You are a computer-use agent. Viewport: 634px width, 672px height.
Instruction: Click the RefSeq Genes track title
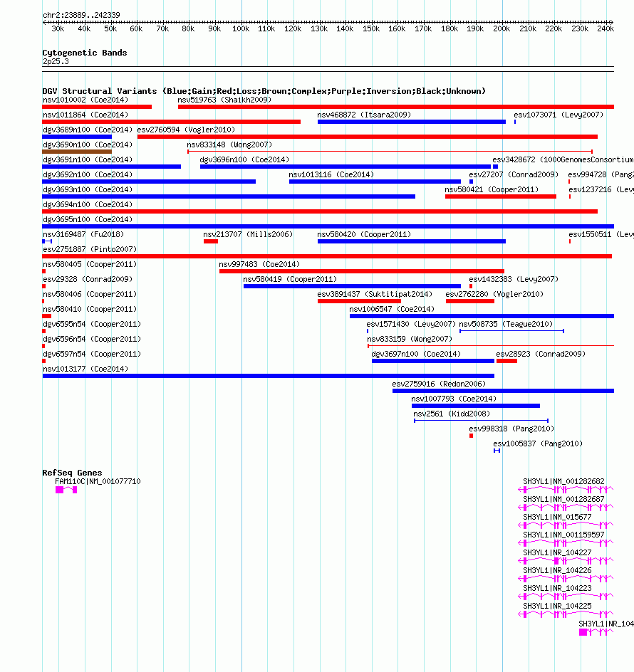[x=72, y=473]
